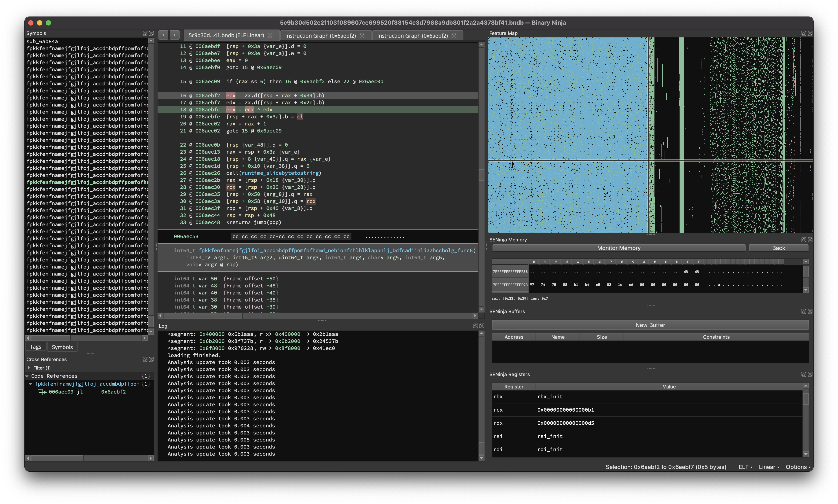Pop out the Feature Map panel
This screenshot has height=504, width=838.
tap(804, 33)
